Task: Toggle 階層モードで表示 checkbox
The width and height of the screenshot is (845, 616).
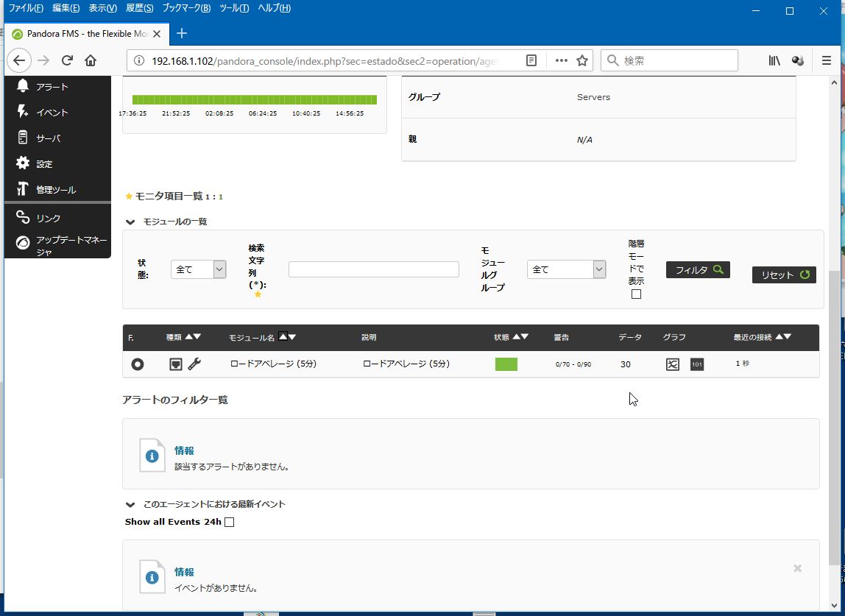Action: click(637, 294)
